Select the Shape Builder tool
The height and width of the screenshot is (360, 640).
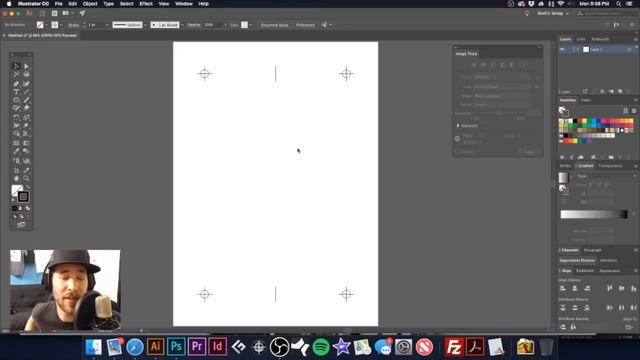point(16,134)
